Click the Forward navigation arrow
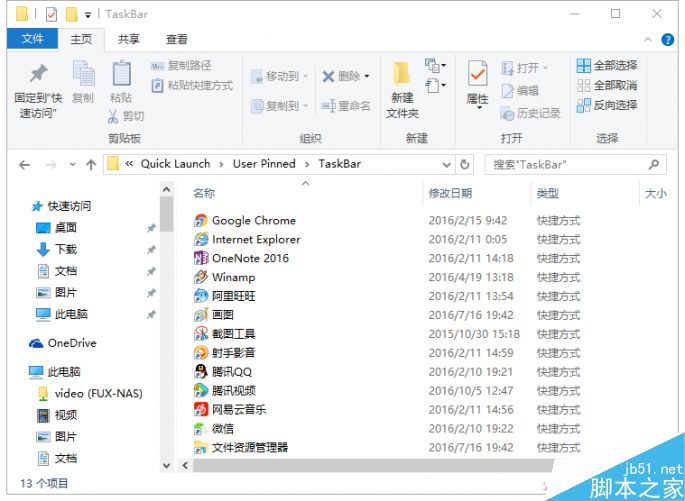This screenshot has height=501, width=685. tap(51, 165)
